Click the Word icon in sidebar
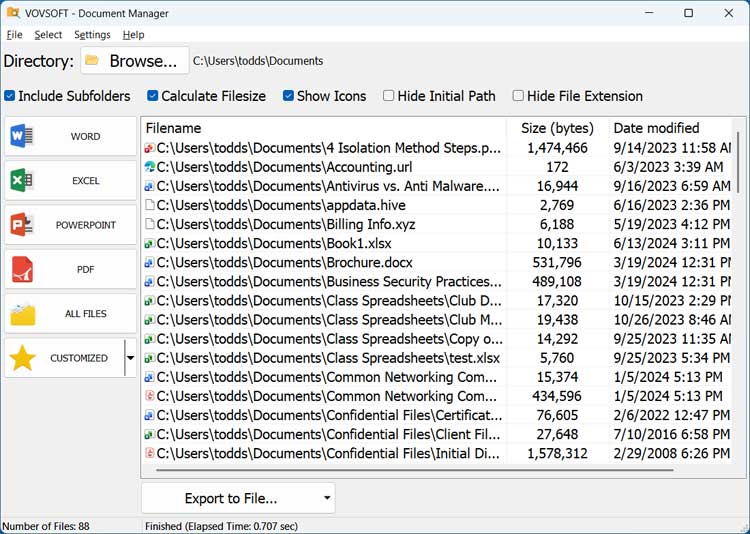Screen dimensions: 750x534 22,136
